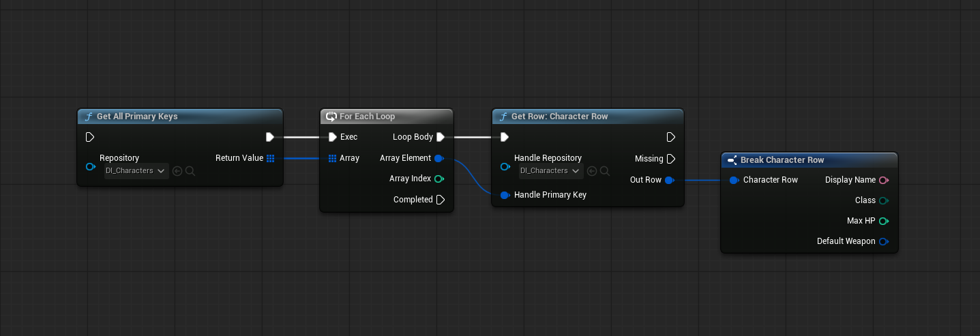Click the Out Row output pin
The width and height of the screenshot is (980, 336).
pos(670,180)
